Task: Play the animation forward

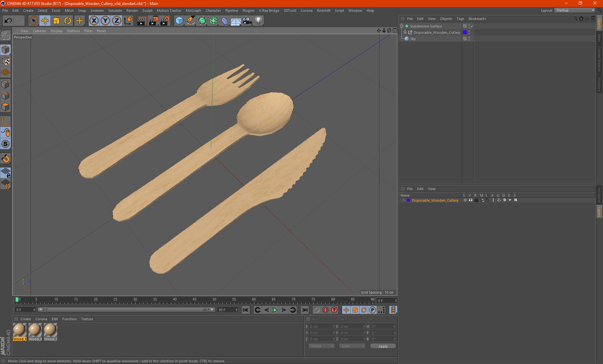Action: tap(275, 310)
